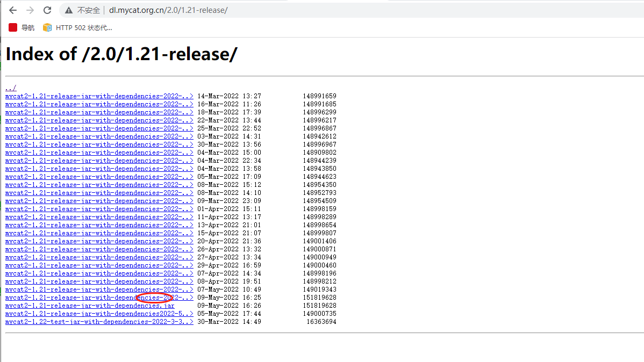644x362 pixels.
Task: Open the file link dated 01-Apr-2022 15:11
Action: pos(99,209)
